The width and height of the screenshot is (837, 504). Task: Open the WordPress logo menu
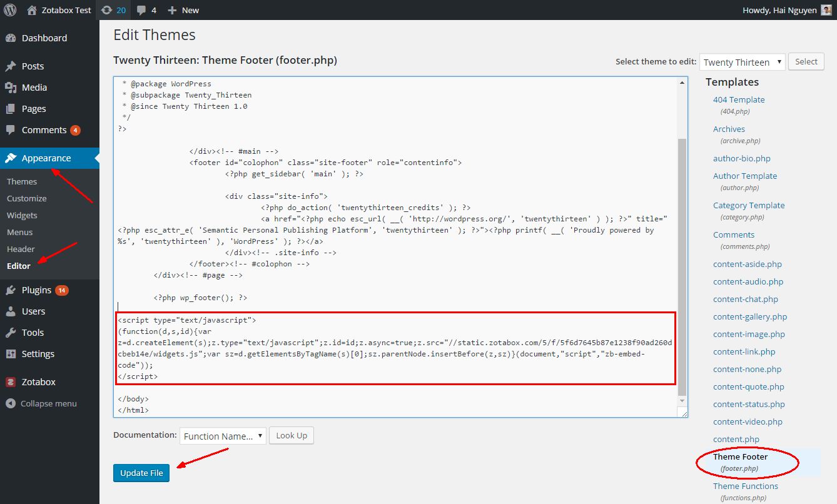(x=9, y=10)
